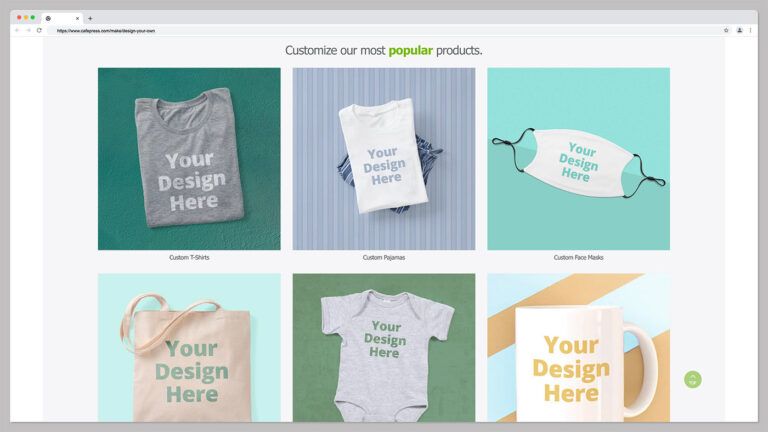Open the browser three-dot menu
This screenshot has height=432, width=768.
(x=751, y=30)
